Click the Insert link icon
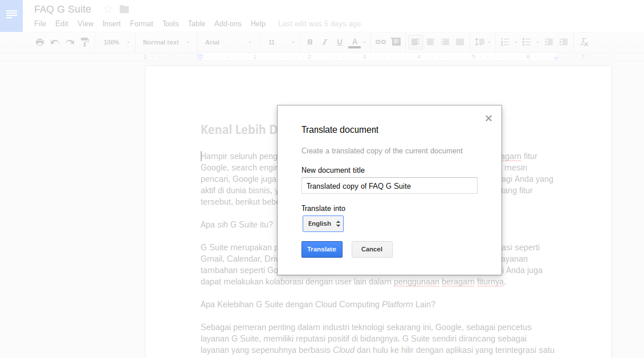Viewport: 644px width, 358px height. 380,42
